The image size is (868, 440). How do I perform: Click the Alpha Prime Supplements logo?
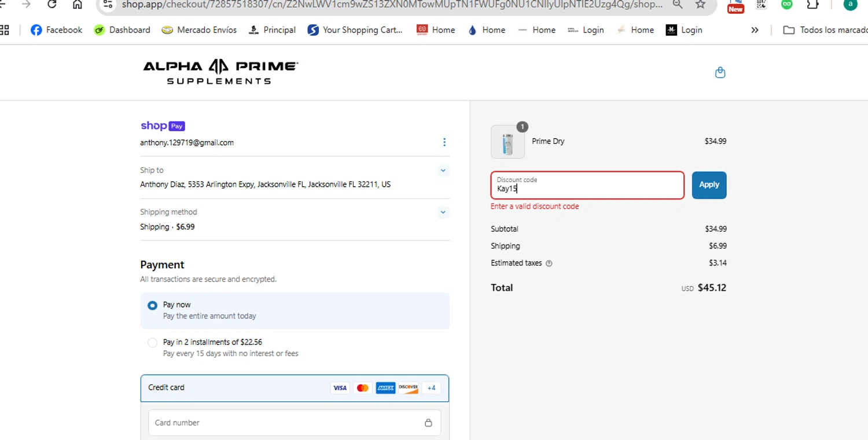coord(220,72)
